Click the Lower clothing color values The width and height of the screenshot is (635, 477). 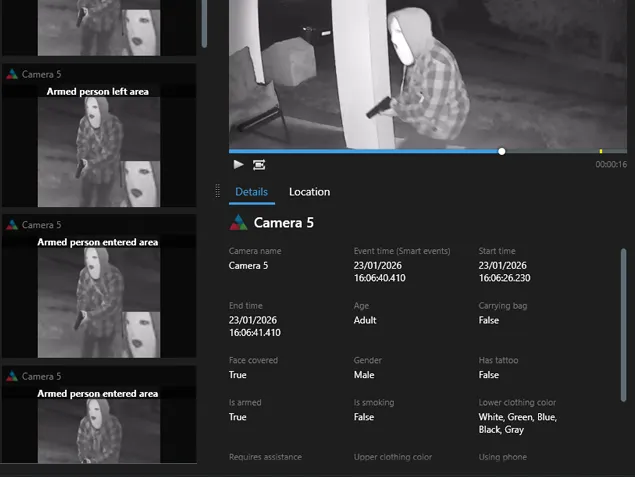tap(518, 423)
